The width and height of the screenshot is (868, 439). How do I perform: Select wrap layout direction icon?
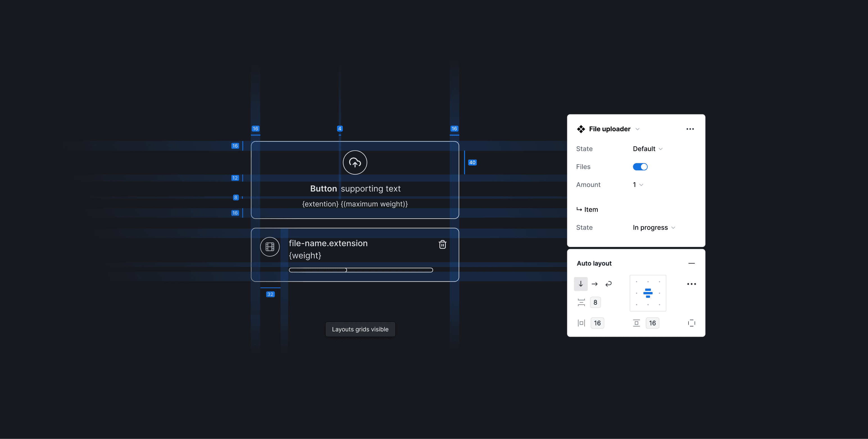point(608,284)
